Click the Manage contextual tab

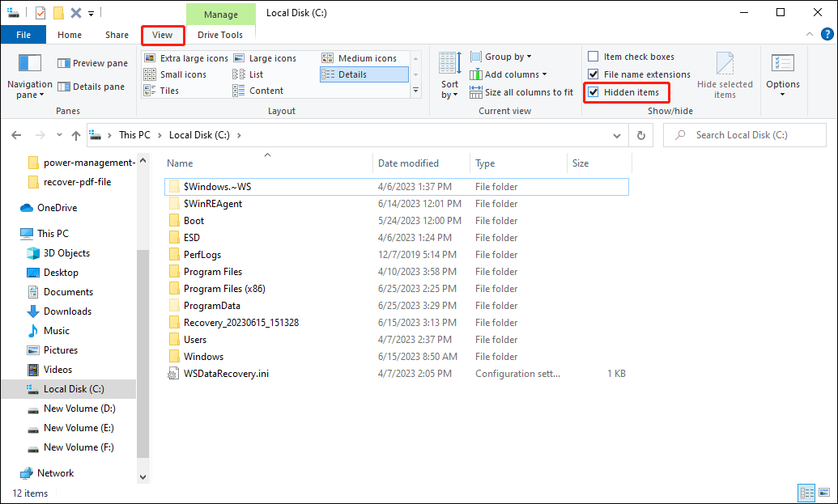221,15
